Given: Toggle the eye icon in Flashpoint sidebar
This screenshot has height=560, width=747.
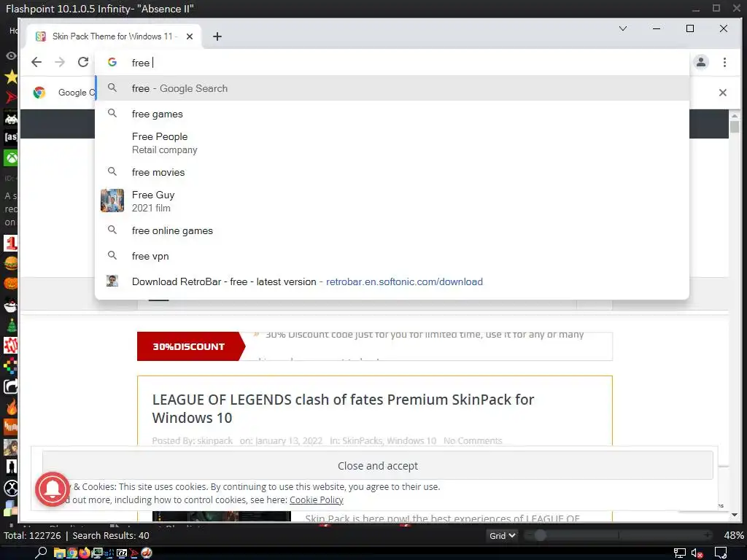Looking at the screenshot, I should click(x=10, y=55).
